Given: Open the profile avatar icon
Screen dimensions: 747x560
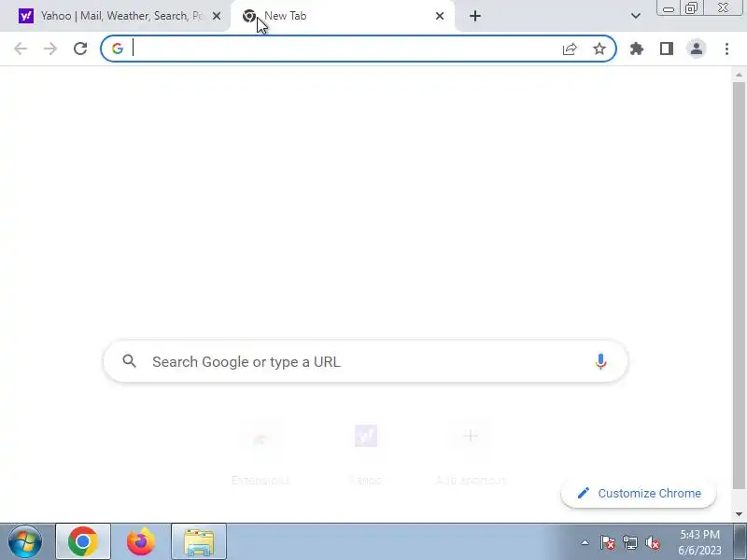Looking at the screenshot, I should pyautogui.click(x=697, y=49).
